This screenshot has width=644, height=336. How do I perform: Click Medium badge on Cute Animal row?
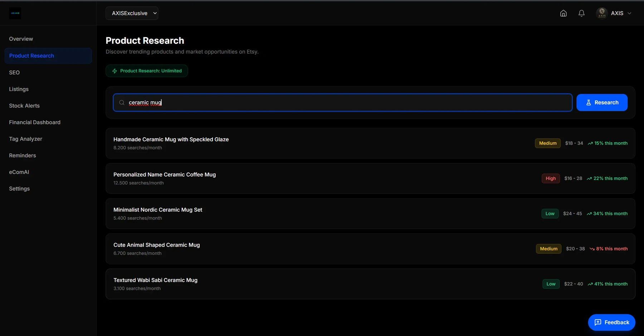point(548,249)
